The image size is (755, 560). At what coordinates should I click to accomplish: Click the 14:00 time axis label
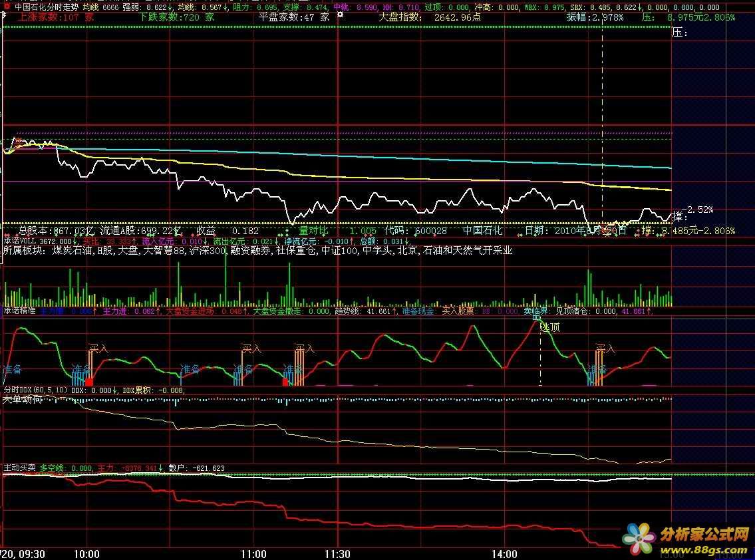pos(505,554)
